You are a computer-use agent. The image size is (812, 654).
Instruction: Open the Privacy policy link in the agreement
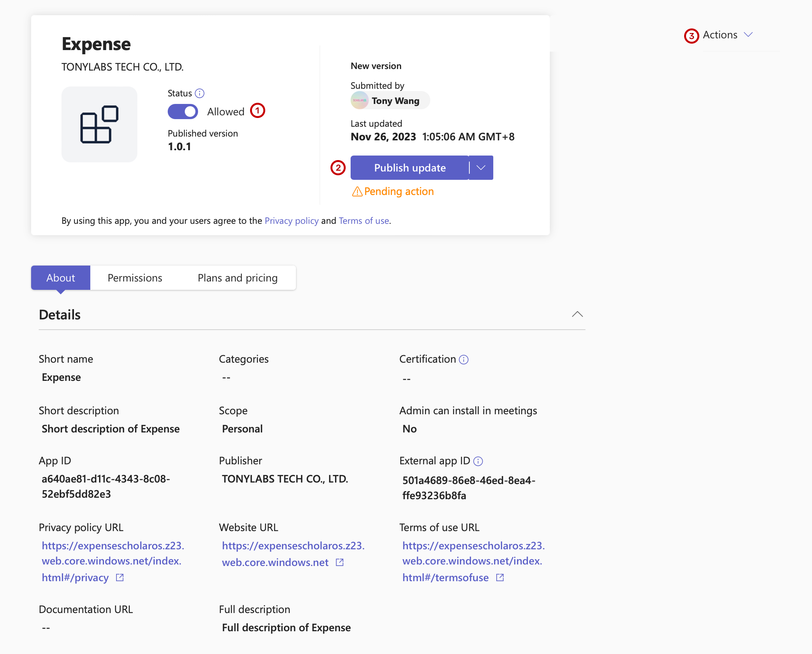coord(291,221)
